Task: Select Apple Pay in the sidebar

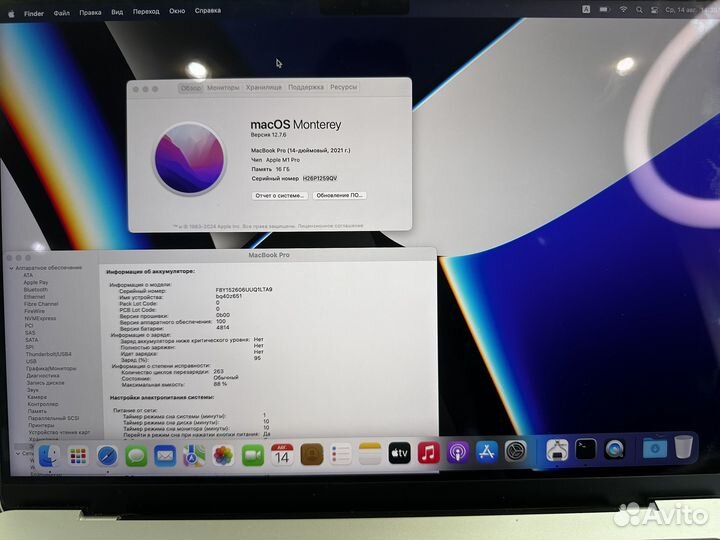Action: coord(35,282)
